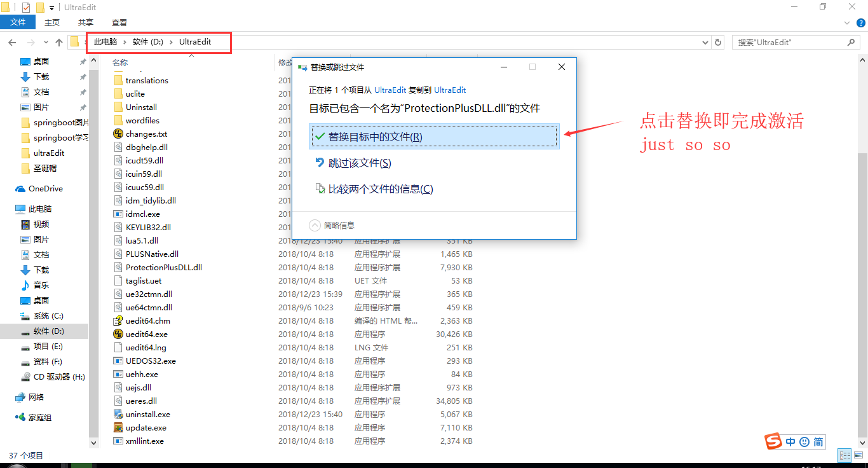Switch to the 查看 ribbon tab
This screenshot has height=468, width=868.
pos(119,22)
